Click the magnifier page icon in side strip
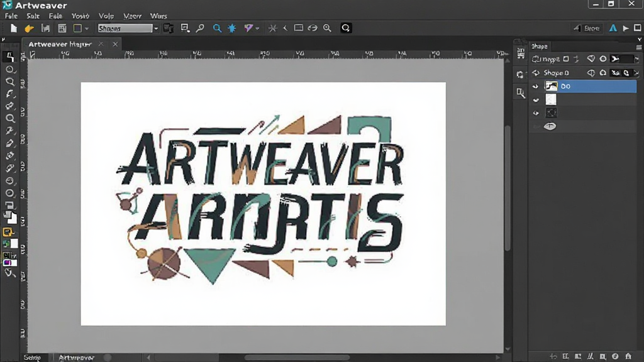Viewport: 644px width, 362px height. (x=521, y=93)
